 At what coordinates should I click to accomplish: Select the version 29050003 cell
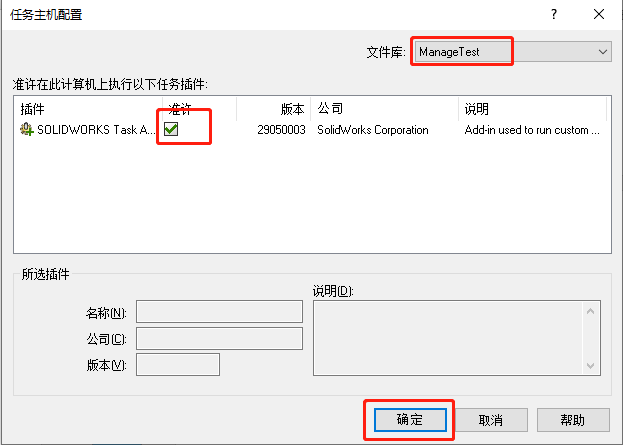[x=281, y=130]
